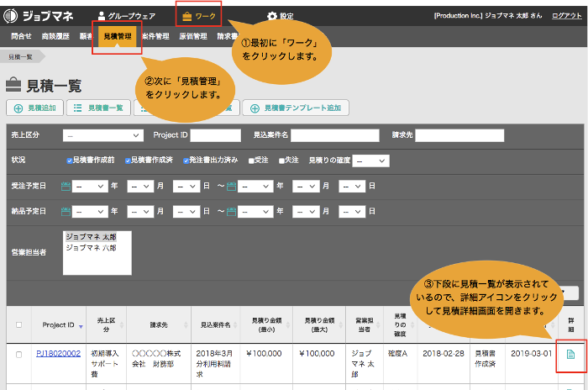Screen dimensions: 588x390
Task: Sort by 見積り金額(最小) column
Action: [266, 324]
